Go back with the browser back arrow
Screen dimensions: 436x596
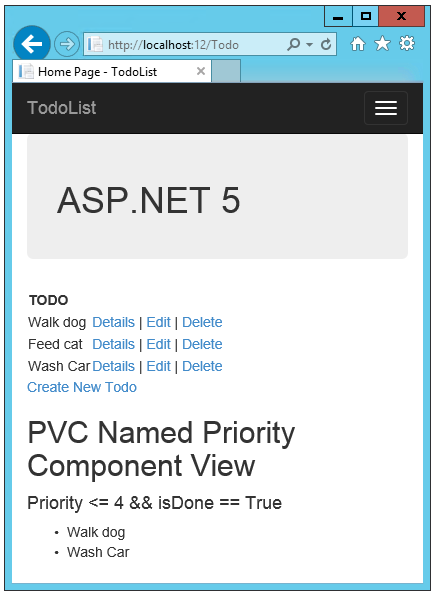click(32, 44)
